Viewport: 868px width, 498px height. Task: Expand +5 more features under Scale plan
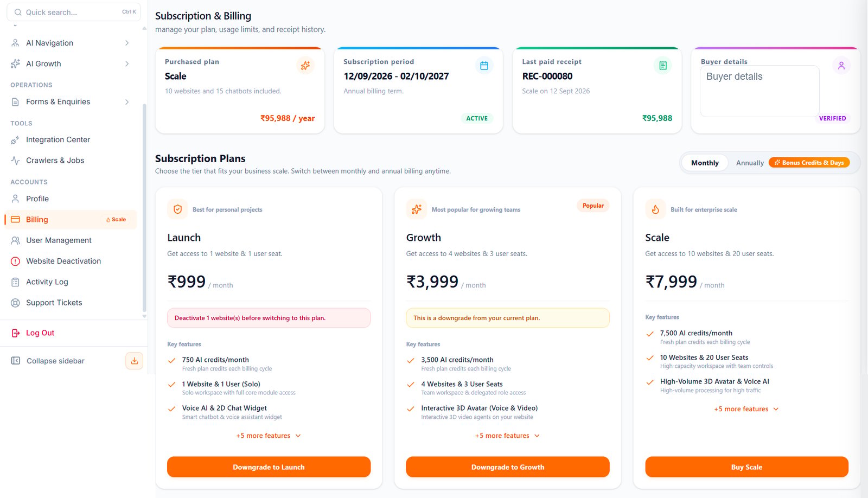click(746, 409)
